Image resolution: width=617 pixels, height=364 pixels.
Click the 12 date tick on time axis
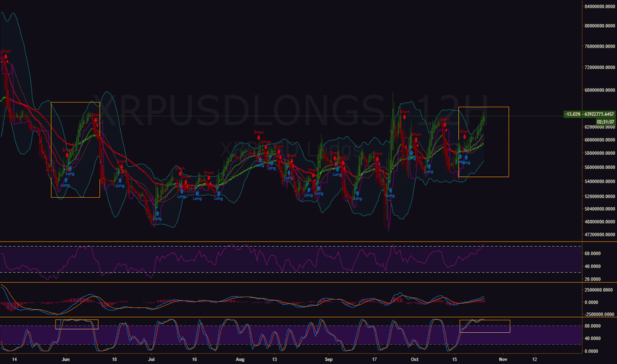pos(535,359)
